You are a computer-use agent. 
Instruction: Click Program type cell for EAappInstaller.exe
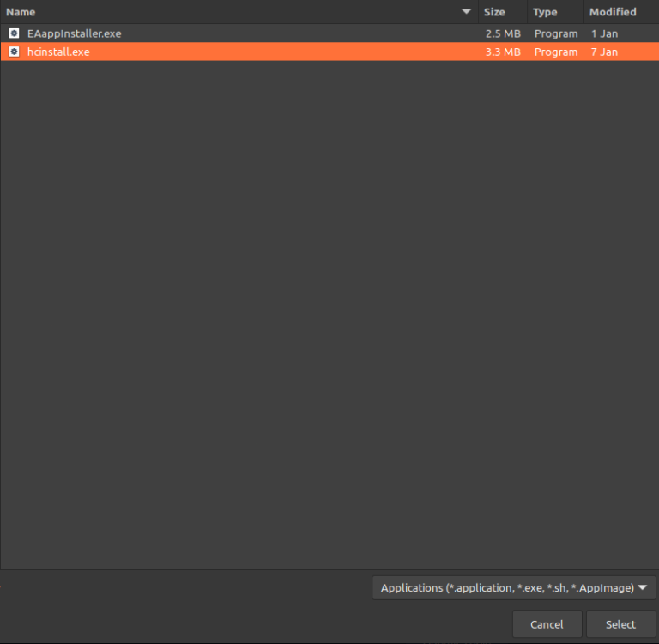point(555,33)
